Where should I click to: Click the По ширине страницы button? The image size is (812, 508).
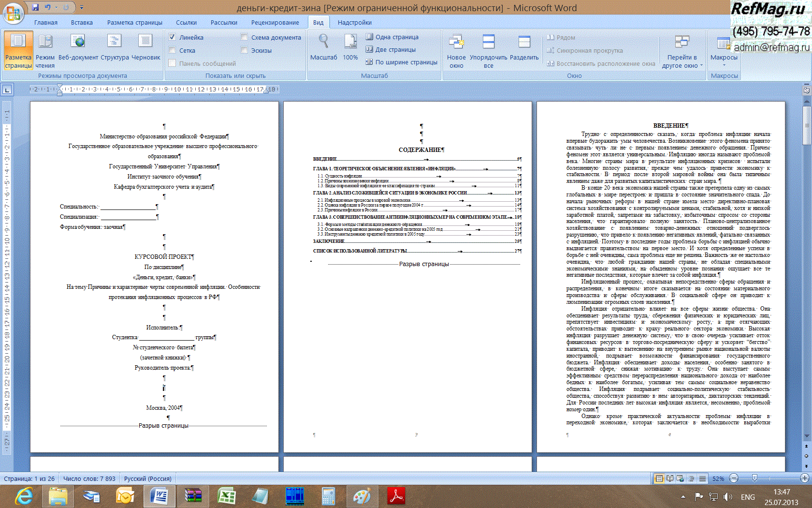coord(401,62)
